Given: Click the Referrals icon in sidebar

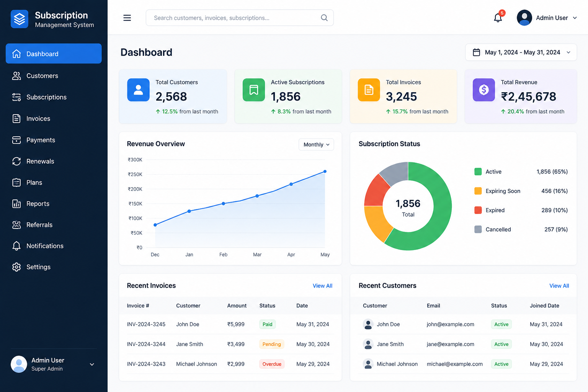Looking at the screenshot, I should tap(16, 225).
